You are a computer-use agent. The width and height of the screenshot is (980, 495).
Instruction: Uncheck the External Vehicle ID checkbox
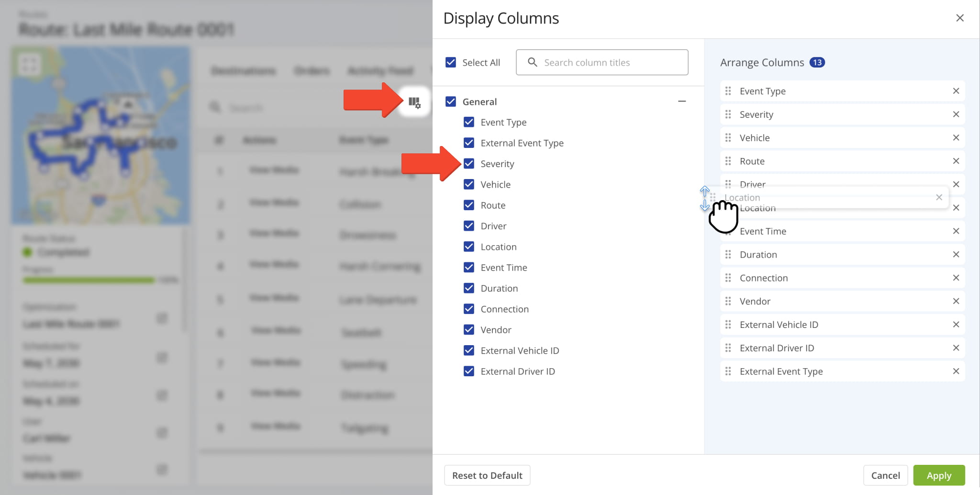[x=469, y=350]
